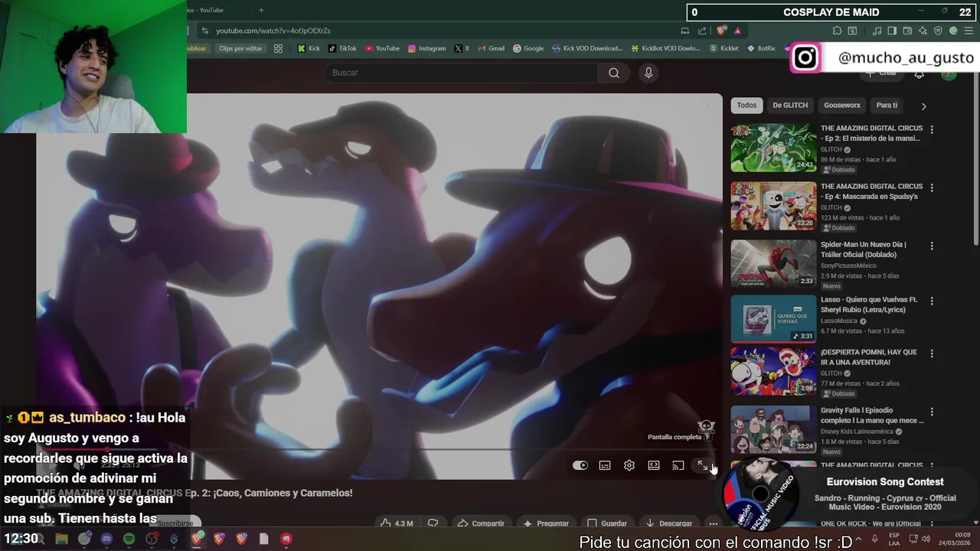Screen dimensions: 980x551
Task: Open options for Ep 4 Mascarada video
Action: 932,187
